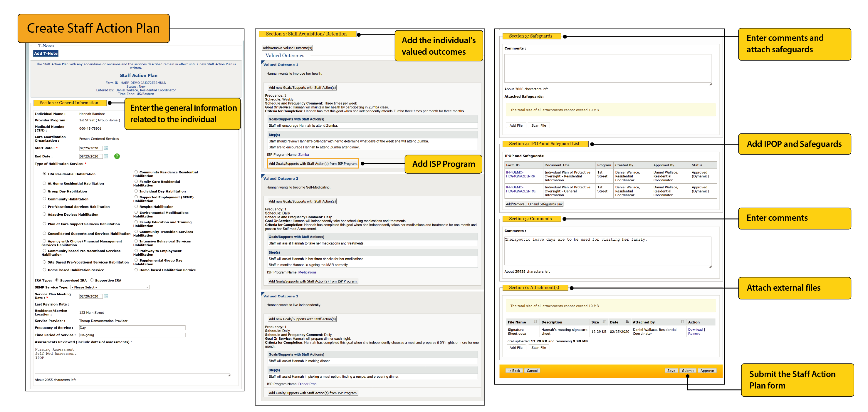Collapse the Valued Outcome 1 section
Viewport: 868px width, 412px height.
click(x=263, y=62)
